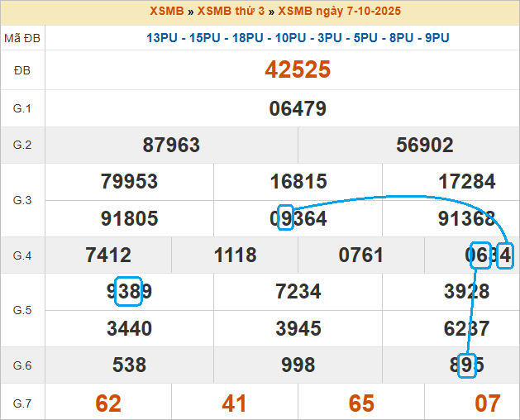The height and width of the screenshot is (420, 520).
Task: Click the highlighted 9 in 895
Action: pyautogui.click(x=467, y=365)
